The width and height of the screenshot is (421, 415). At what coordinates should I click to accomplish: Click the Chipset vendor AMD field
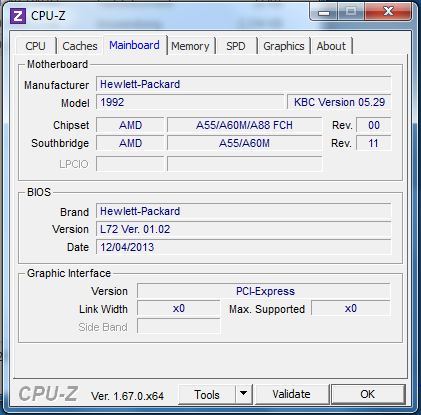[130, 125]
